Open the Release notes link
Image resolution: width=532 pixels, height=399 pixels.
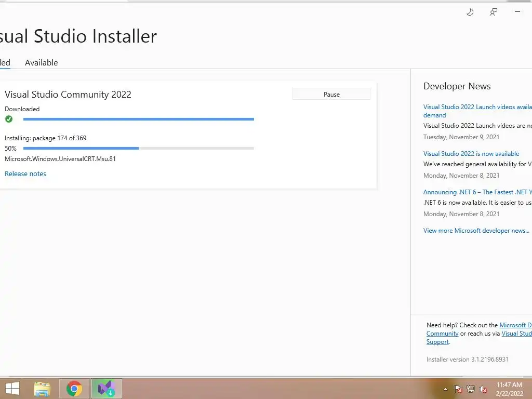[25, 174]
